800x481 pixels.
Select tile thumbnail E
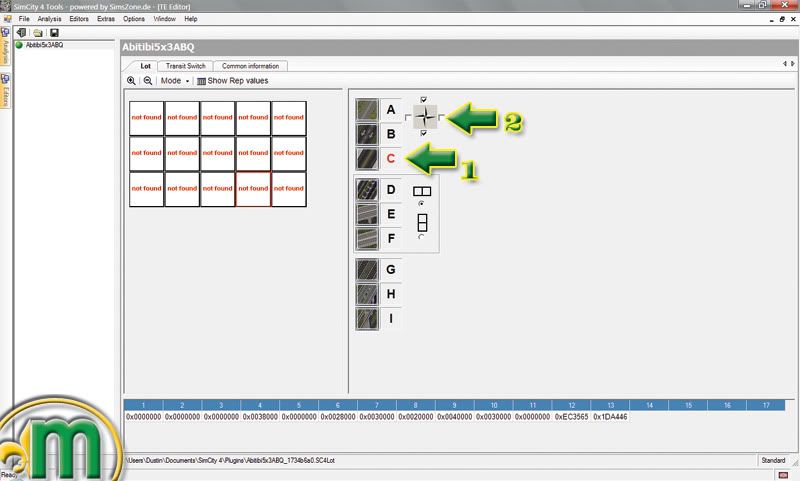[x=367, y=214]
